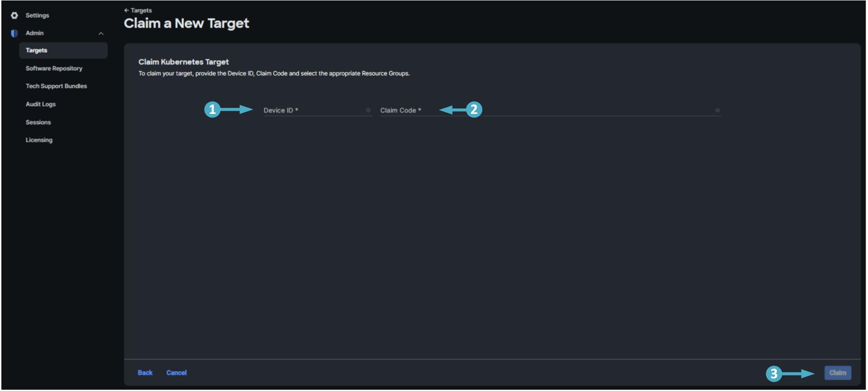868x391 pixels.
Task: Click the Admin shield icon
Action: tap(15, 33)
